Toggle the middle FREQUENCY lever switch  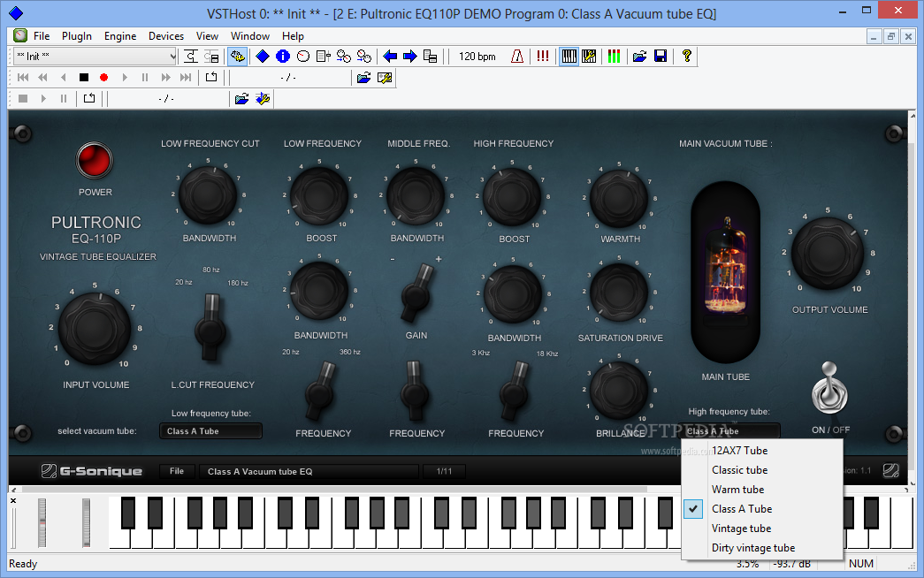coord(415,390)
